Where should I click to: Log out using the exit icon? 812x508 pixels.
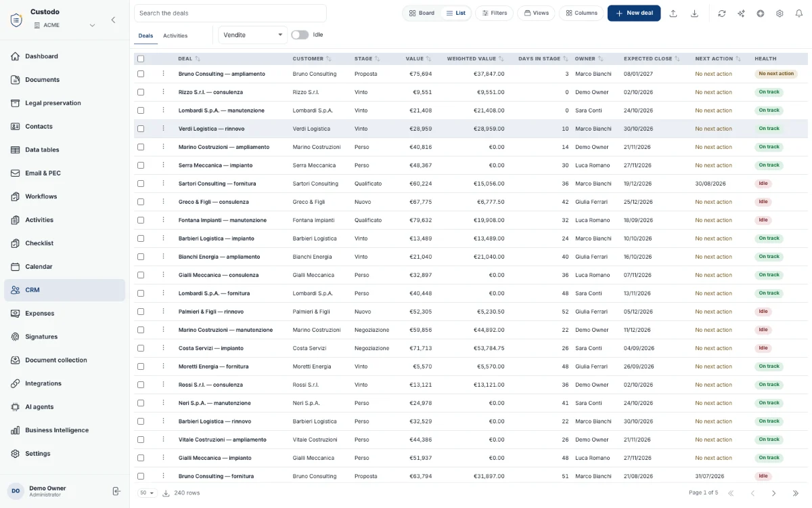tap(116, 491)
